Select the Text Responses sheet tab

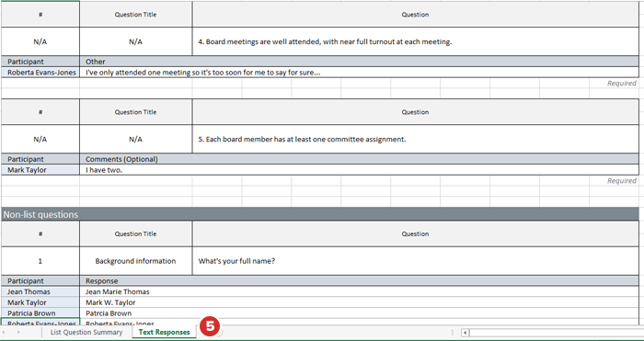(165, 333)
